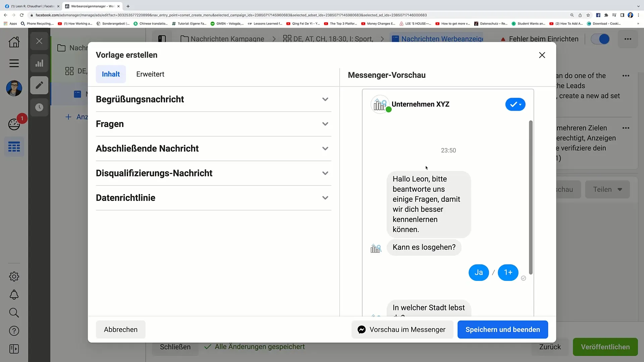Click the Zurück button
The image size is (644, 362).
click(550, 347)
